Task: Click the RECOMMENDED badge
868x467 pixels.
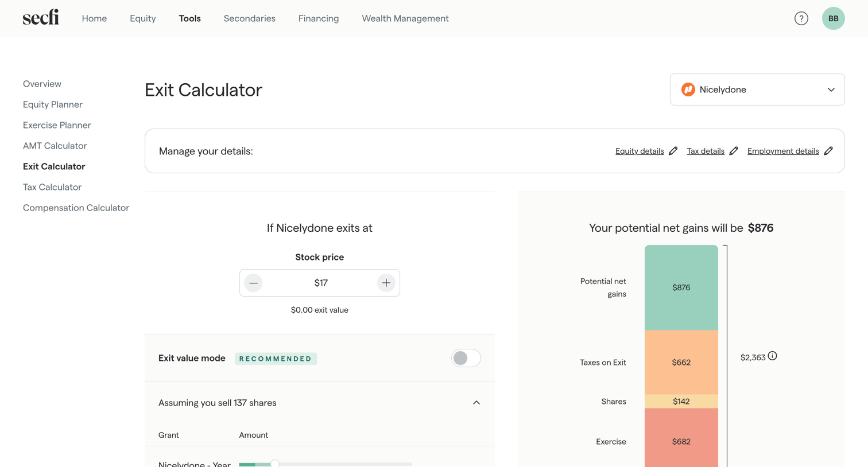Action: click(276, 359)
